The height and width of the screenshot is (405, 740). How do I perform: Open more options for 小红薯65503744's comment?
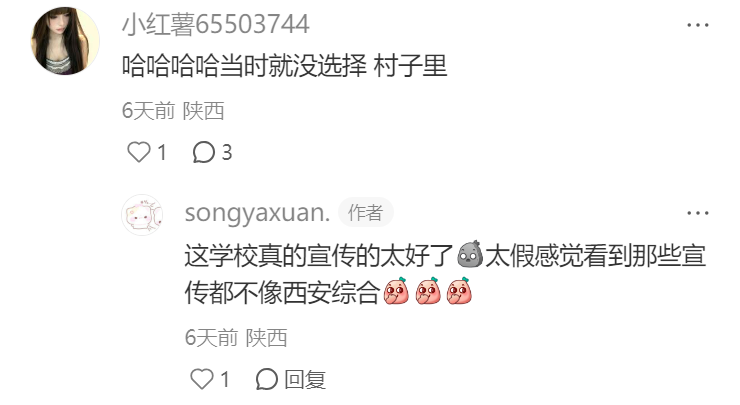(x=698, y=25)
